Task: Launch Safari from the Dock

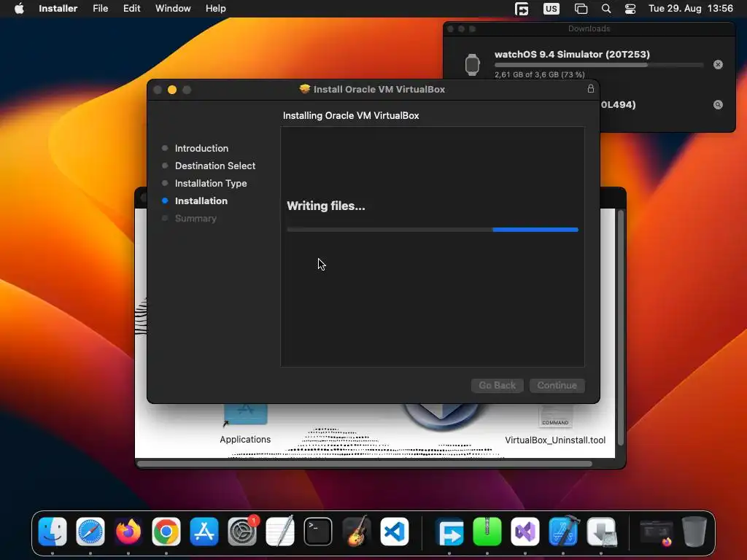Action: point(90,532)
